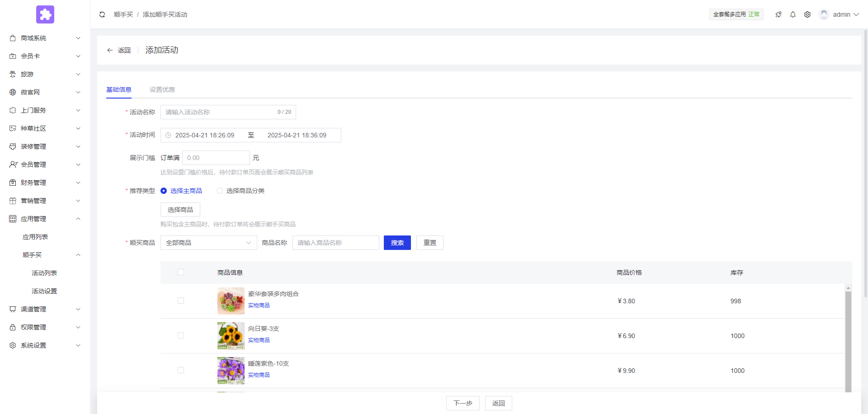
Task: Click the 下一步 next step button
Action: point(462,403)
